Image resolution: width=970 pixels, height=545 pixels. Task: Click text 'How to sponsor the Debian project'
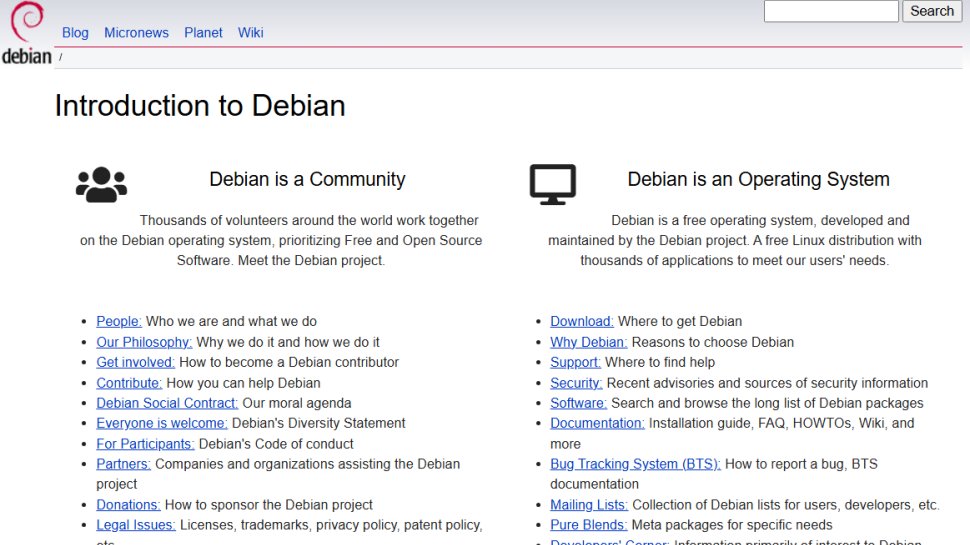268,505
